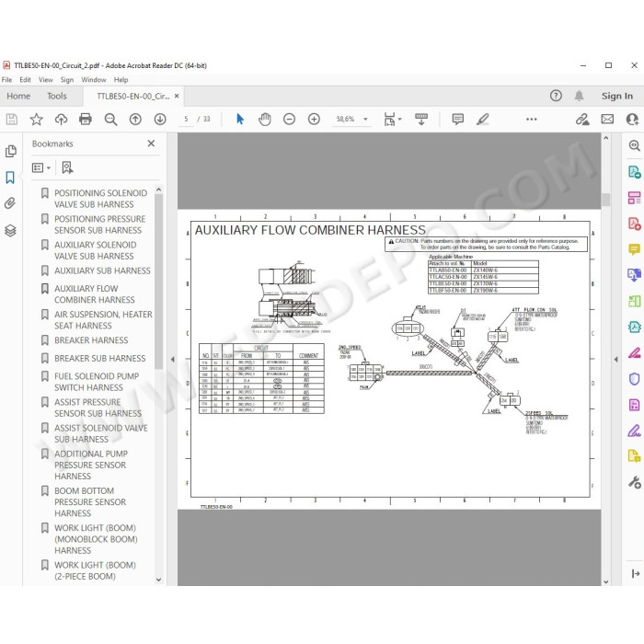Click the share with others person icon
This screenshot has height=644, width=644.
point(632,119)
